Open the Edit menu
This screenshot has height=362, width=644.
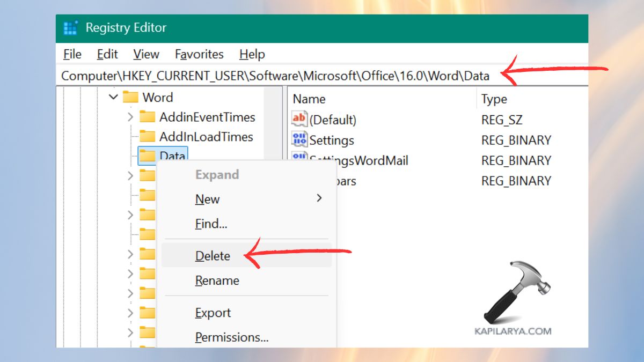(x=107, y=54)
